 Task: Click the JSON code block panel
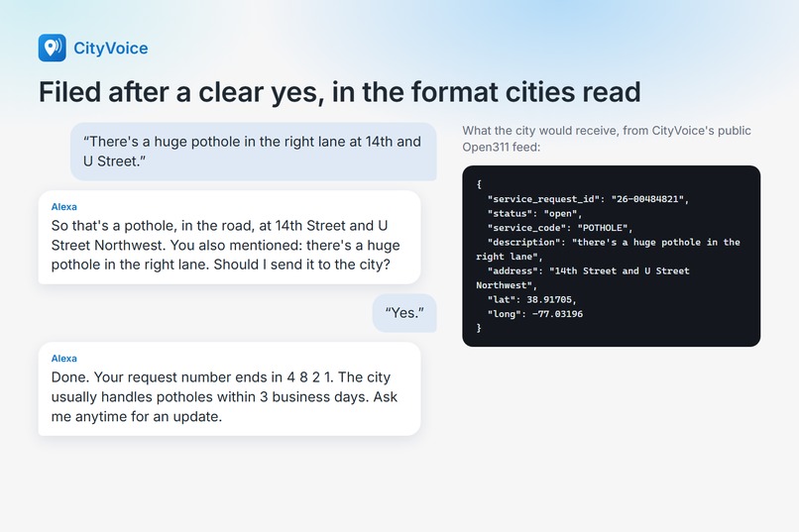click(611, 256)
